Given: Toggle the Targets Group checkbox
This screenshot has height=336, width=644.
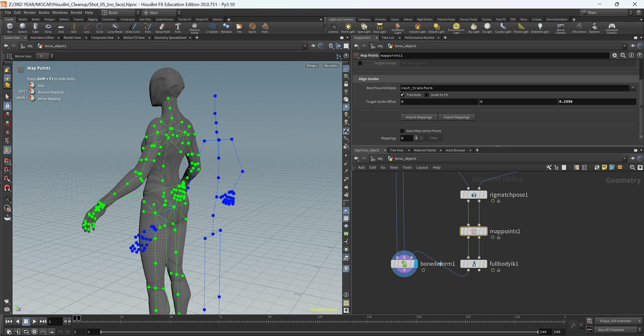Looking at the screenshot, I should 360,63.
